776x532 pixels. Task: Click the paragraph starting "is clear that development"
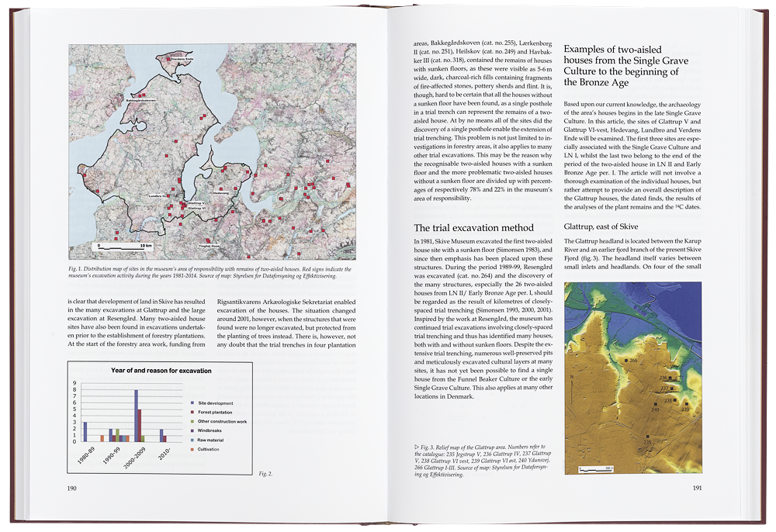coord(137,323)
